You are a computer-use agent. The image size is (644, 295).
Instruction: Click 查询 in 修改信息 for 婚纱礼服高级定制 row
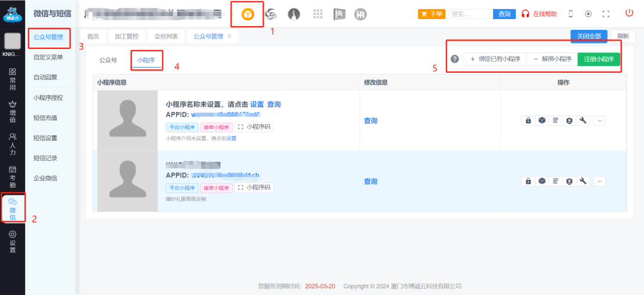pyautogui.click(x=370, y=181)
